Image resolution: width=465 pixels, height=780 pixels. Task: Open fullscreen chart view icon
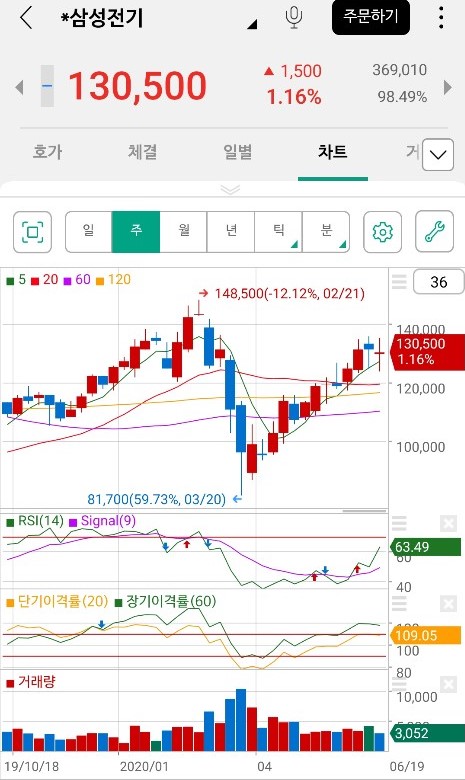tap(33, 232)
